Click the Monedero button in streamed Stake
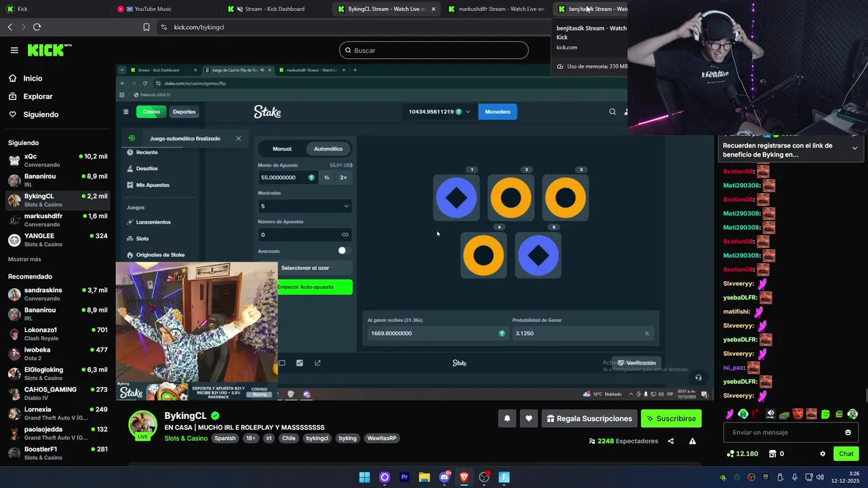 coord(498,112)
